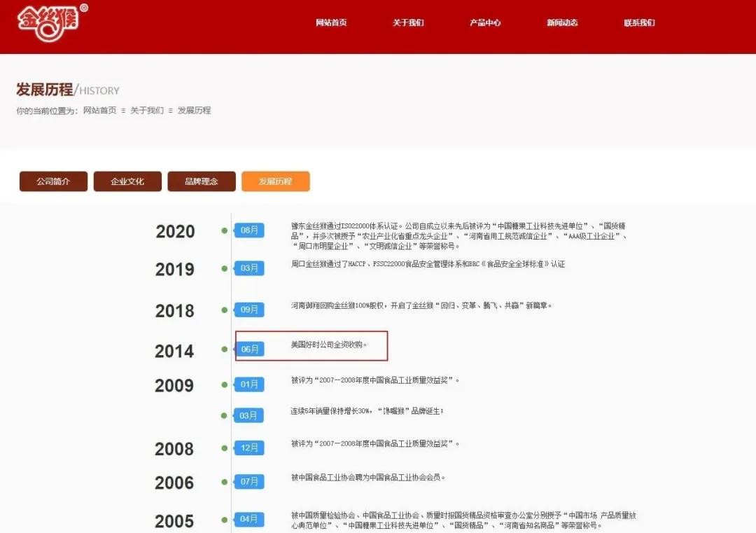Open 新闻动态 navigation item
This screenshot has width=756, height=533.
point(562,22)
